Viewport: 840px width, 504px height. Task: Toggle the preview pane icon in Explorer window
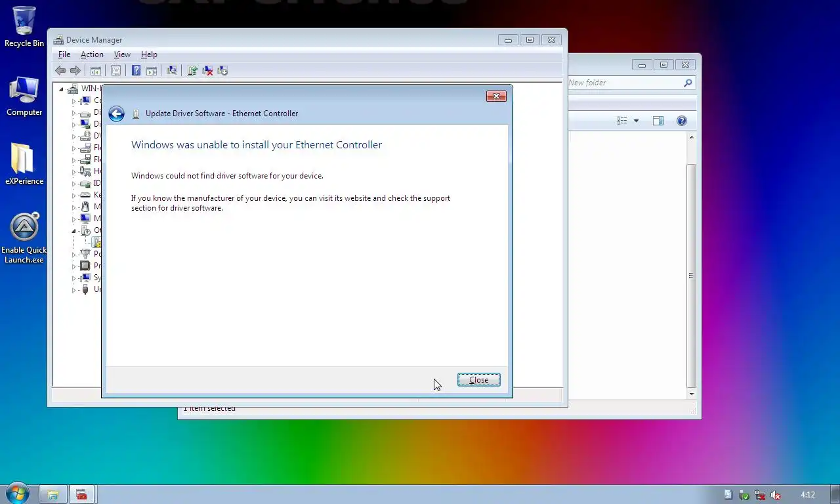[x=658, y=121]
